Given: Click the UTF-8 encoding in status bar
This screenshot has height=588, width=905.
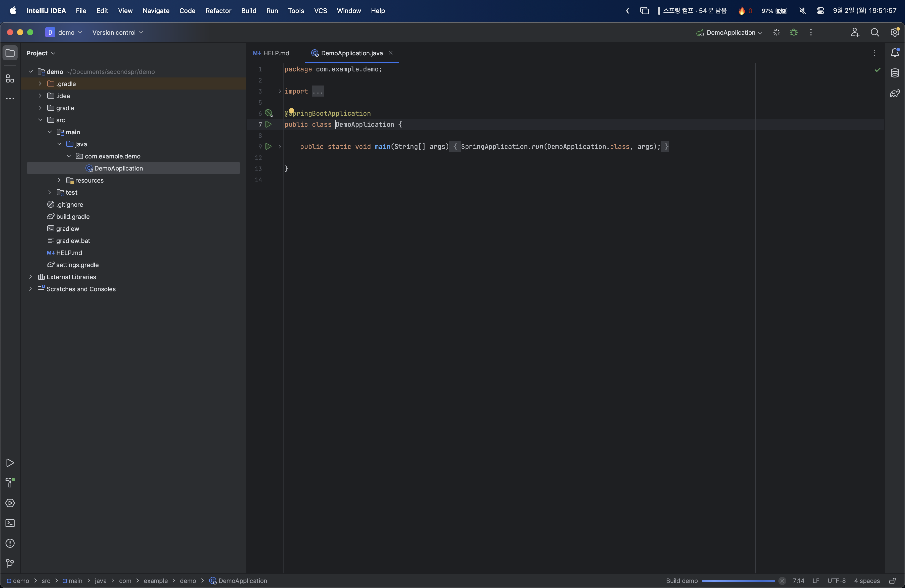Looking at the screenshot, I should pos(836,581).
